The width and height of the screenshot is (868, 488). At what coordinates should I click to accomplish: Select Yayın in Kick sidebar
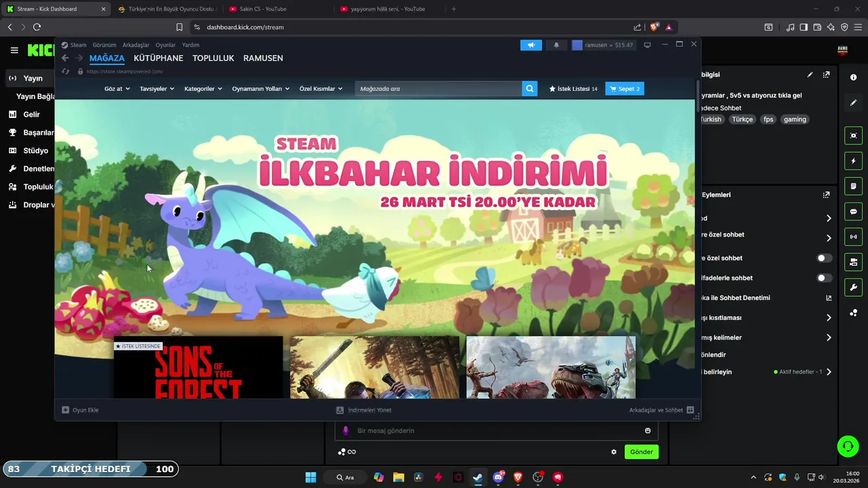(28, 79)
